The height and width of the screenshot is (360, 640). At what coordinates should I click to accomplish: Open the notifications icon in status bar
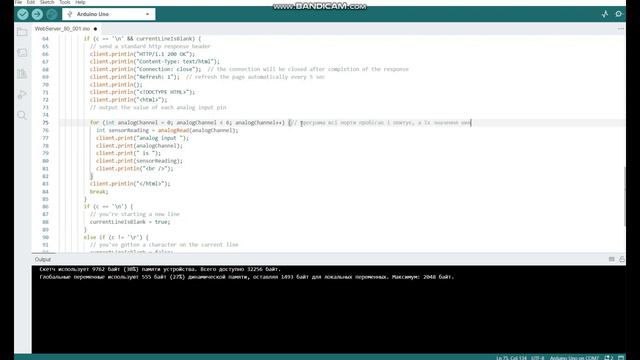(609, 358)
